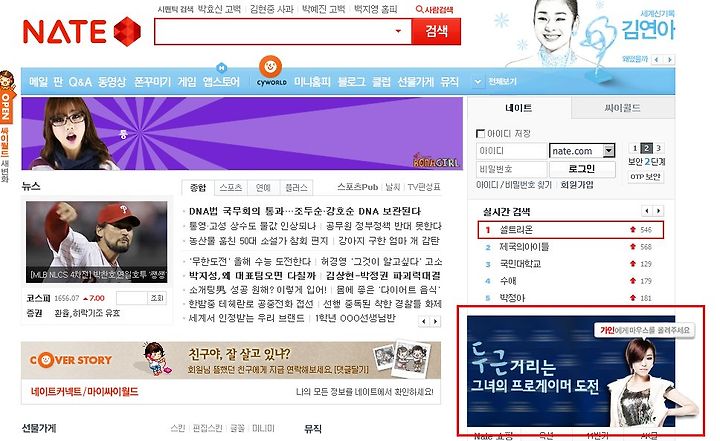This screenshot has width=720, height=441.
Task: Select security level 3
Action: point(658,148)
